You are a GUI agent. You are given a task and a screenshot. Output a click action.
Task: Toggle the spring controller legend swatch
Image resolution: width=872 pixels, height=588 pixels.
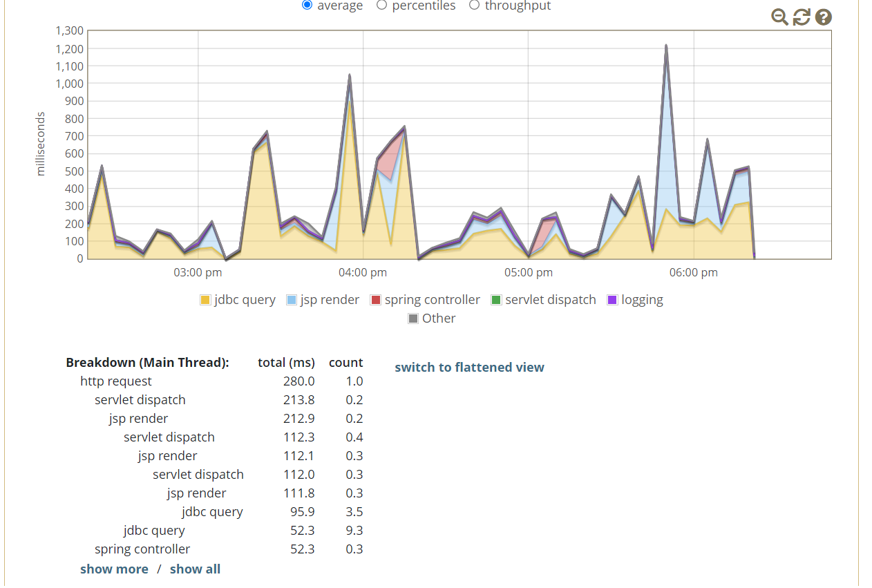pos(376,300)
